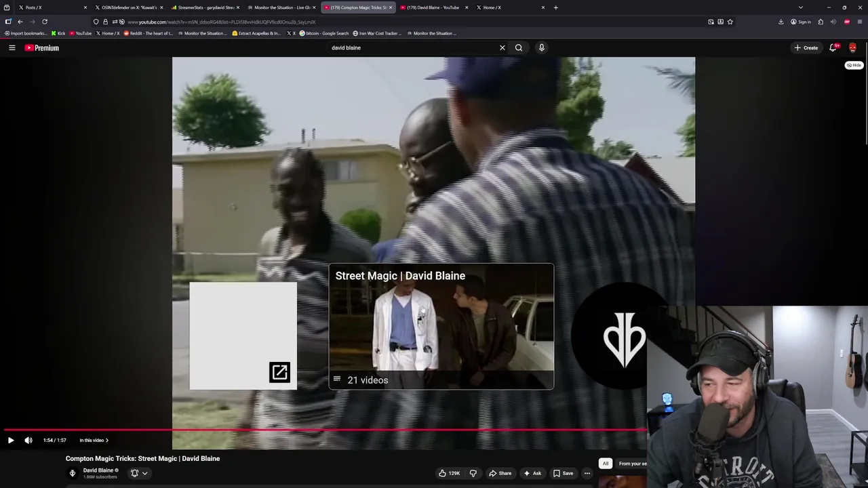Share the video

point(500,473)
